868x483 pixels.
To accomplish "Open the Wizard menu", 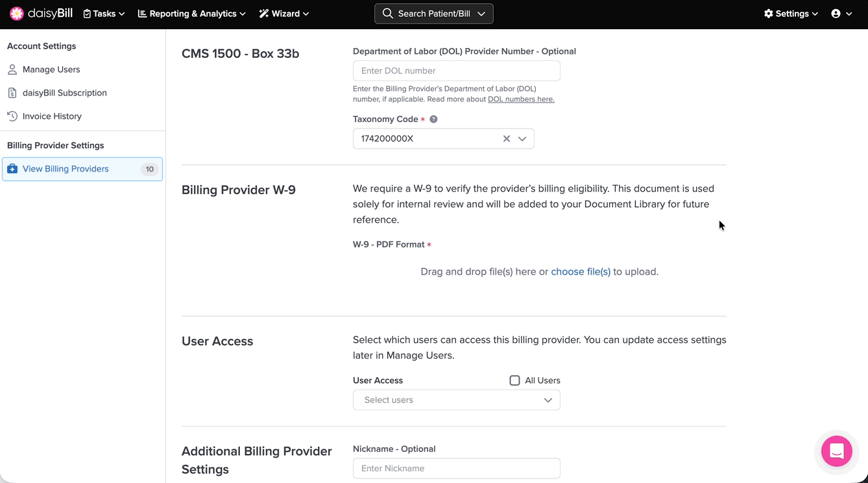I will (284, 14).
